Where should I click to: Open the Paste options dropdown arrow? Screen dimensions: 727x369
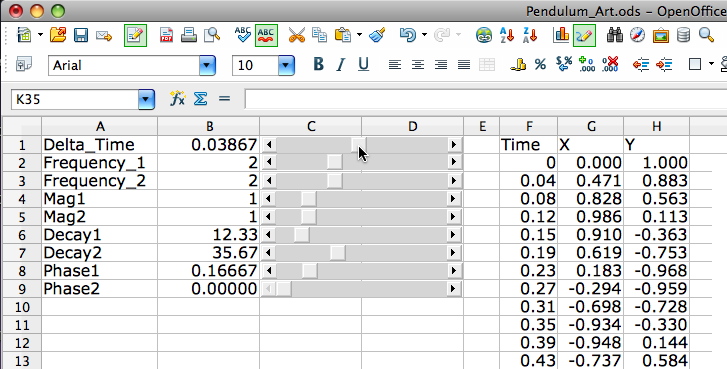(x=359, y=35)
